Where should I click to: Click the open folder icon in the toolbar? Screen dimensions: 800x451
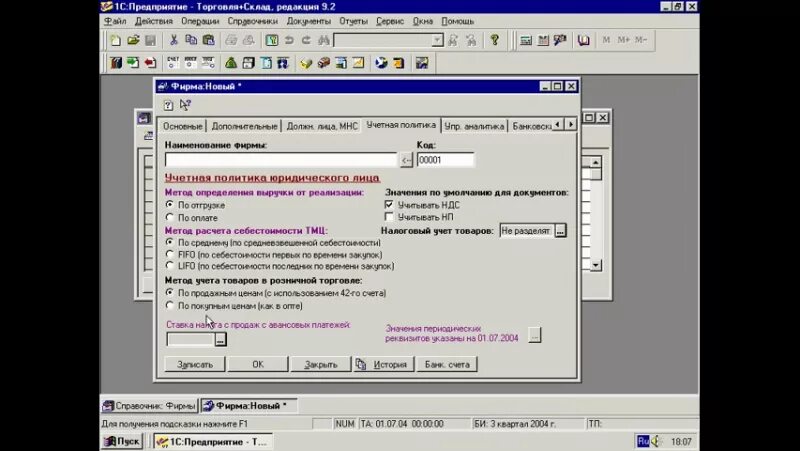(133, 40)
